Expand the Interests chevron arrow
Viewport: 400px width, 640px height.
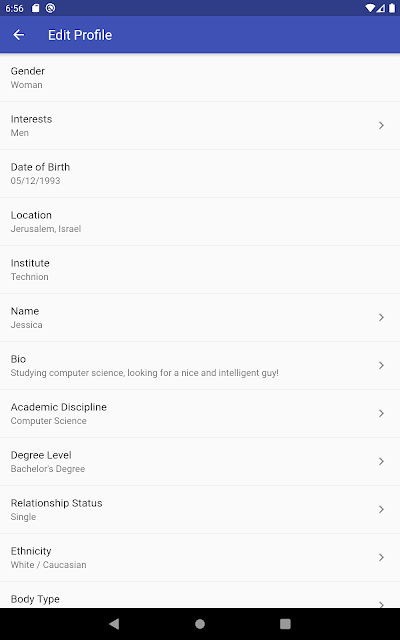pyautogui.click(x=381, y=125)
